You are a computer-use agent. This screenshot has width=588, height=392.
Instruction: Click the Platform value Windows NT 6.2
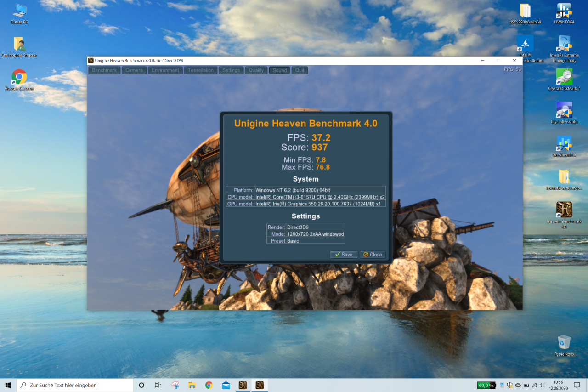320,190
